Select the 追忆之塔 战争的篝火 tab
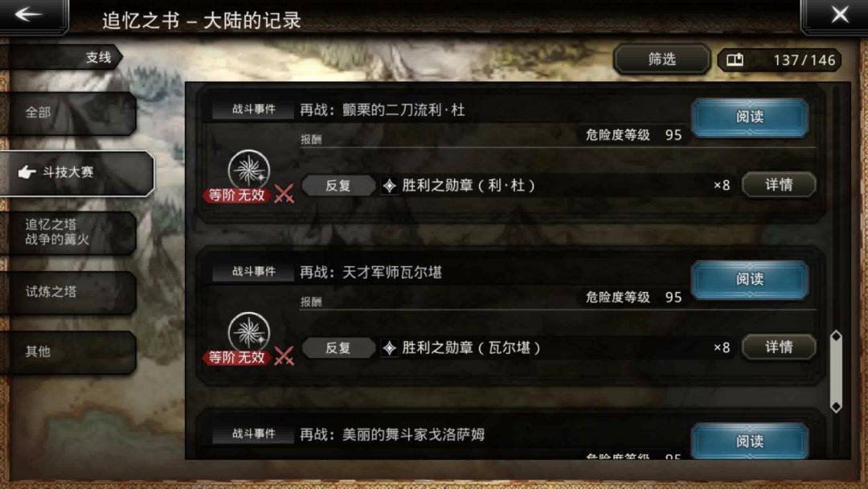Screen dimensions: 868x489 (68, 232)
